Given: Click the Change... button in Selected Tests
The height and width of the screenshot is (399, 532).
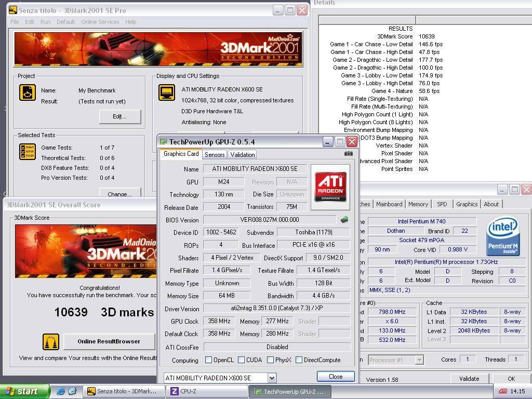Looking at the screenshot, I should [x=120, y=192].
